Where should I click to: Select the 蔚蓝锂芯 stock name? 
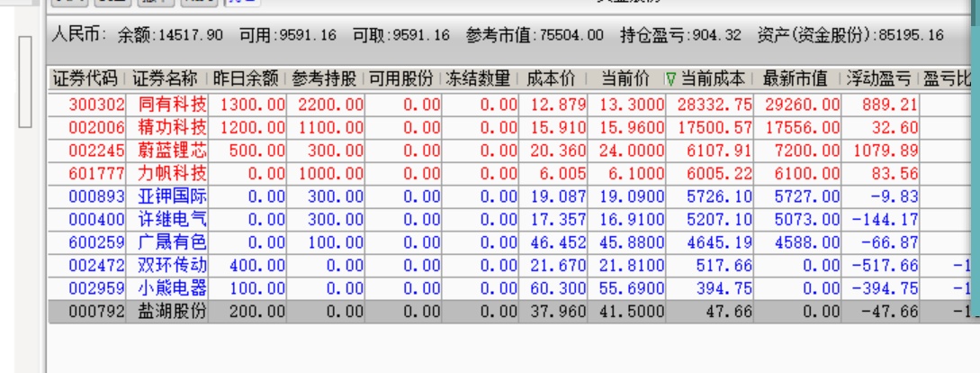point(172,150)
